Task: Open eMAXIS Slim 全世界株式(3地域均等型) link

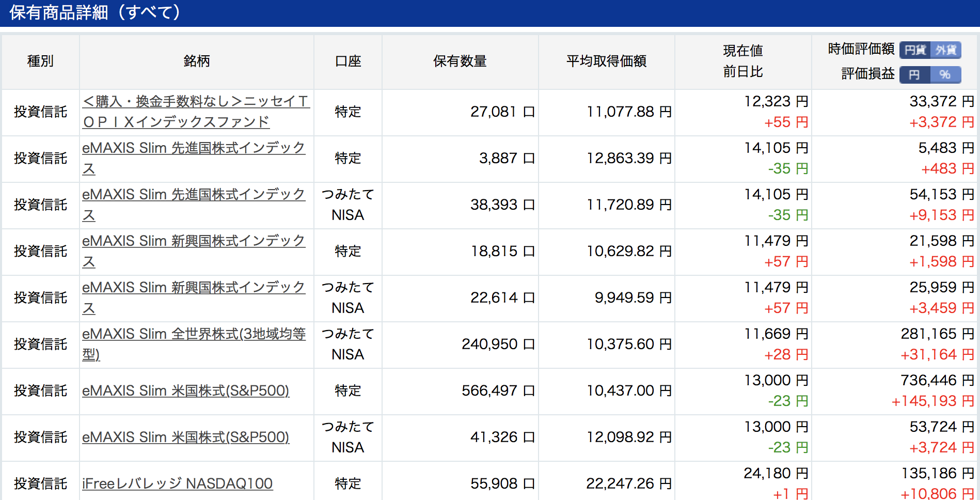Action: pyautogui.click(x=194, y=344)
